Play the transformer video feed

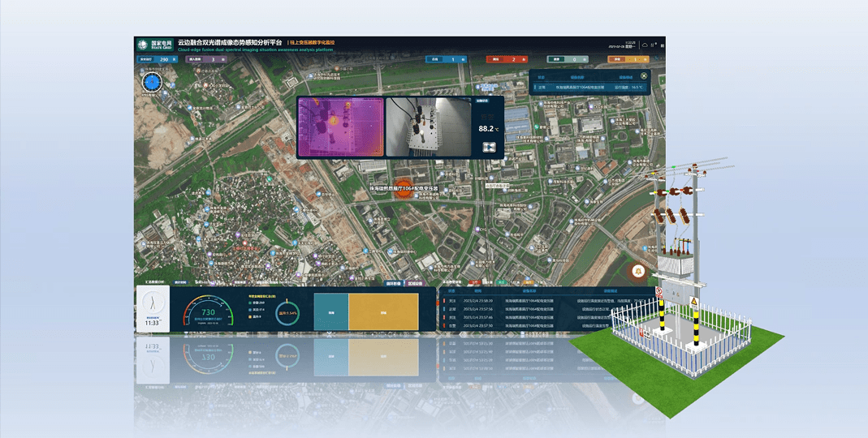pos(489,147)
